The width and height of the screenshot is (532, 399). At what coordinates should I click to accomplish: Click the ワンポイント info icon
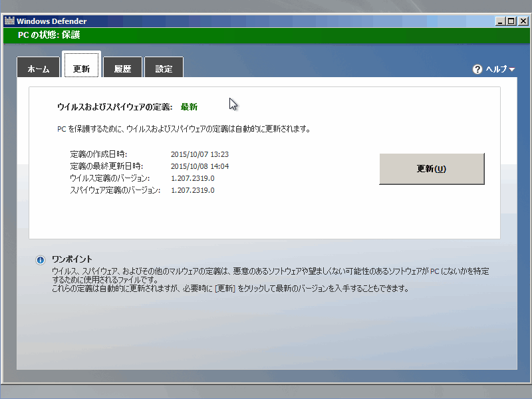point(41,260)
